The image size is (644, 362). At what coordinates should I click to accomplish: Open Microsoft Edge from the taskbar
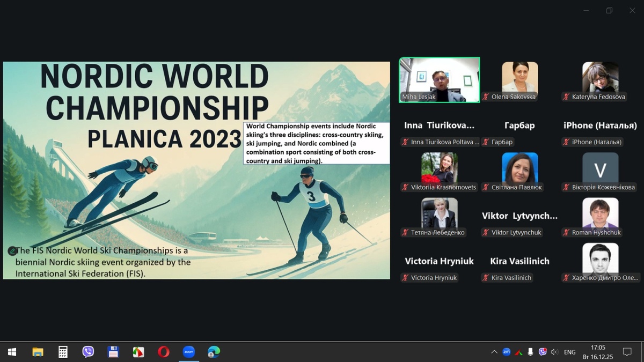(x=214, y=352)
